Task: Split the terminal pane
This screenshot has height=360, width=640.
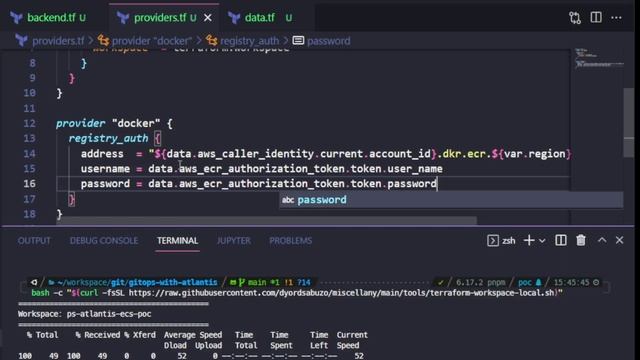Action: [x=561, y=240]
